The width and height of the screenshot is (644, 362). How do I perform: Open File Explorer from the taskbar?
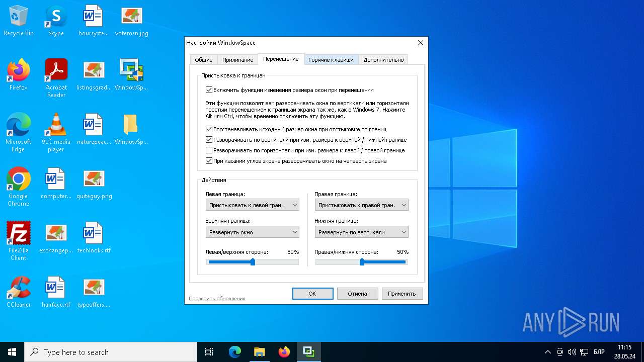tap(259, 352)
